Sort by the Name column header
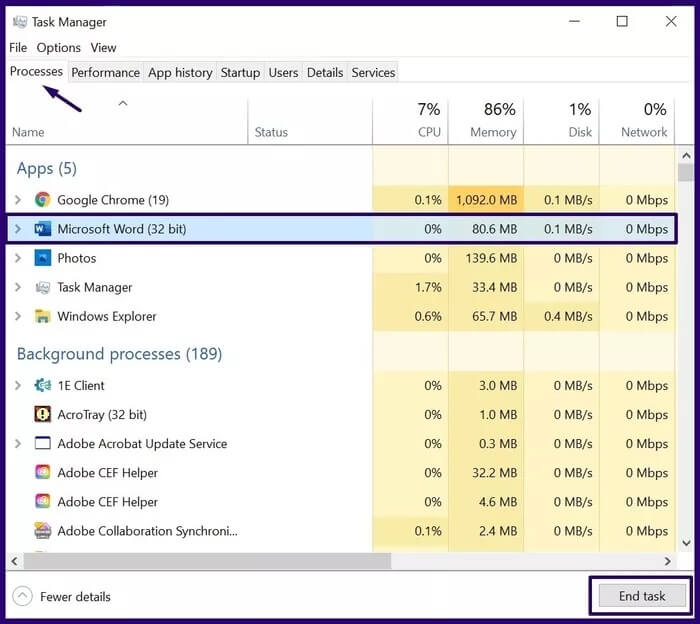The image size is (700, 624). coord(127,121)
